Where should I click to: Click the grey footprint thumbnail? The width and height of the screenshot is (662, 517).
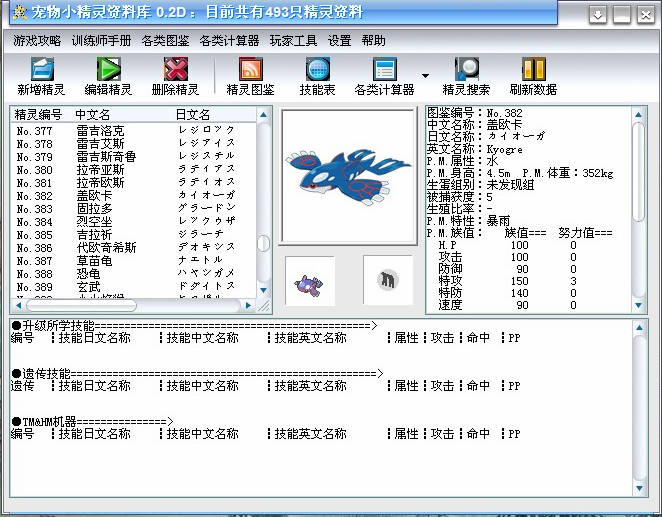click(388, 280)
